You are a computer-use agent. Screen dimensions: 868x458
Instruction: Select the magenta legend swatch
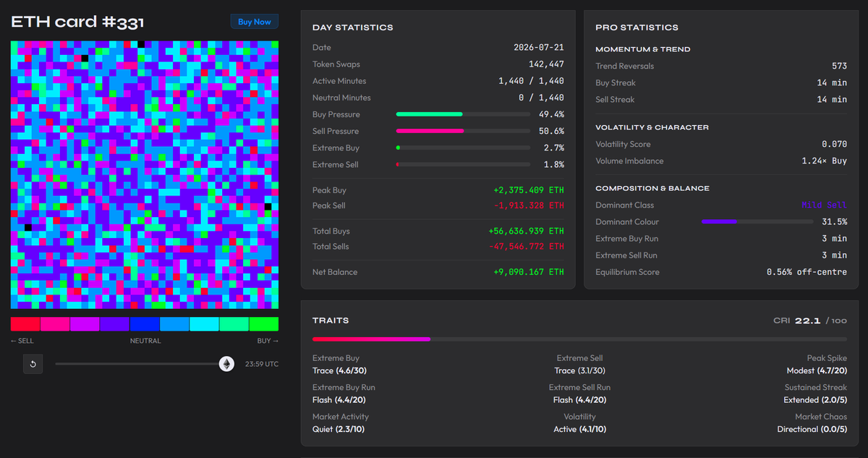pyautogui.click(x=85, y=324)
